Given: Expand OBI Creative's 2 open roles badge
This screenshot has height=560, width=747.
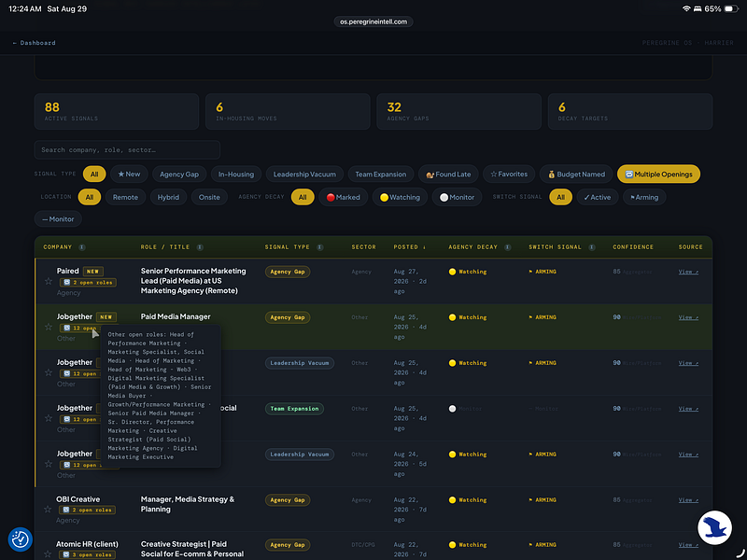Looking at the screenshot, I should click(87, 510).
